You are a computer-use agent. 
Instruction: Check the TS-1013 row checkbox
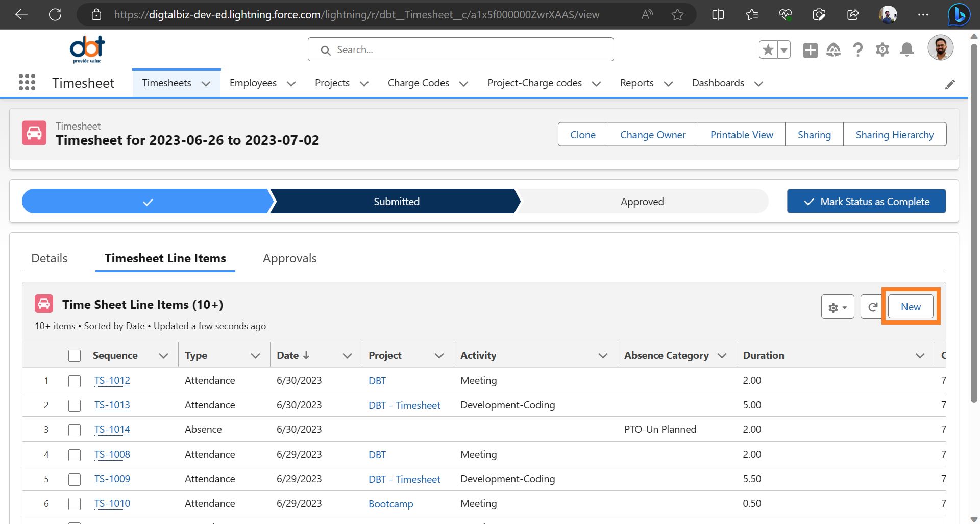coord(75,405)
